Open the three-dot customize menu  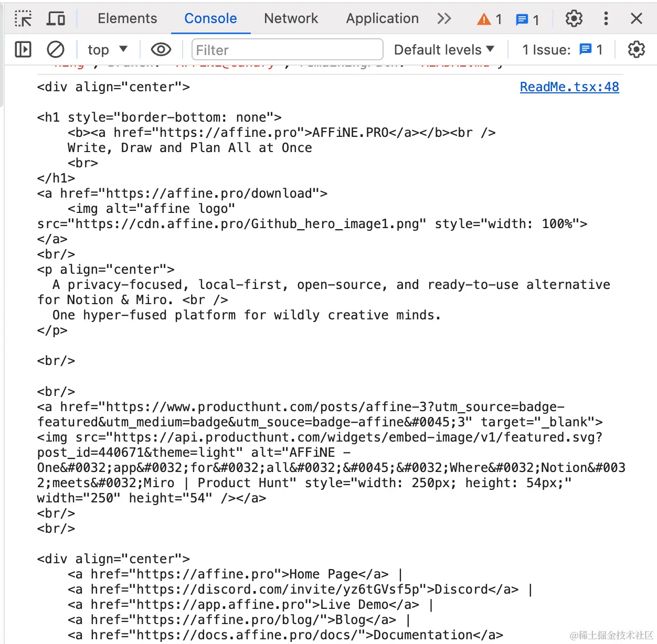click(606, 18)
